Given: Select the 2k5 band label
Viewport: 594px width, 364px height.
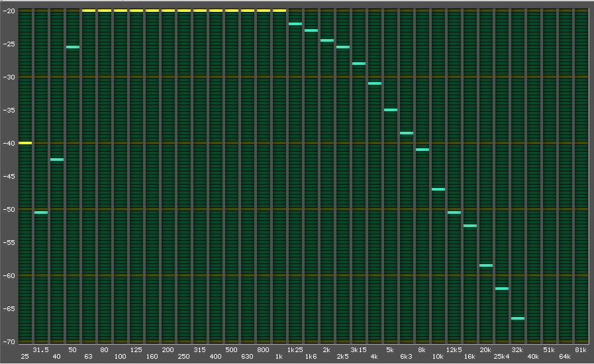Looking at the screenshot, I should (x=343, y=357).
